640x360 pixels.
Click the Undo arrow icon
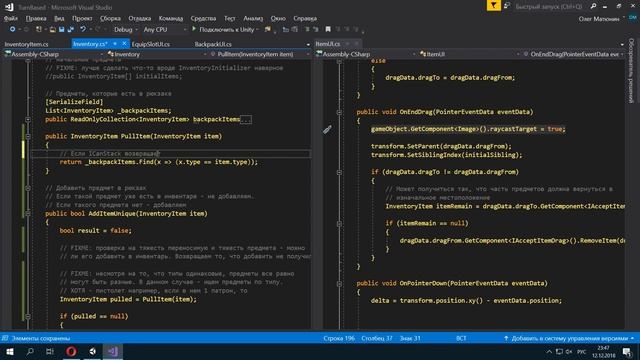pos(83,29)
